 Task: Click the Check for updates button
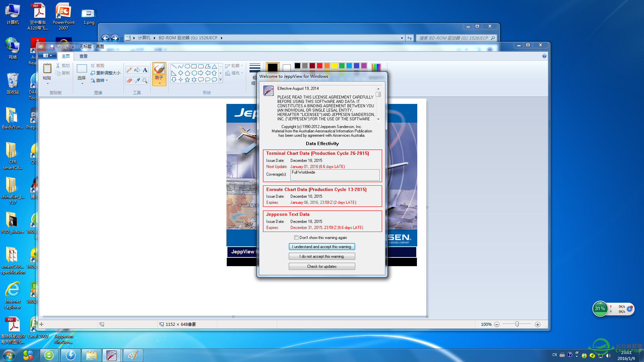(322, 266)
